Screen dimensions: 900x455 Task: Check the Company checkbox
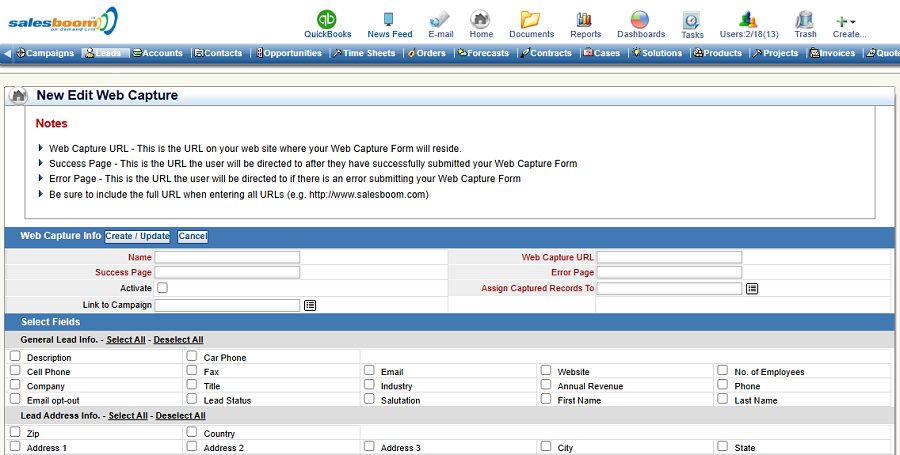click(15, 385)
